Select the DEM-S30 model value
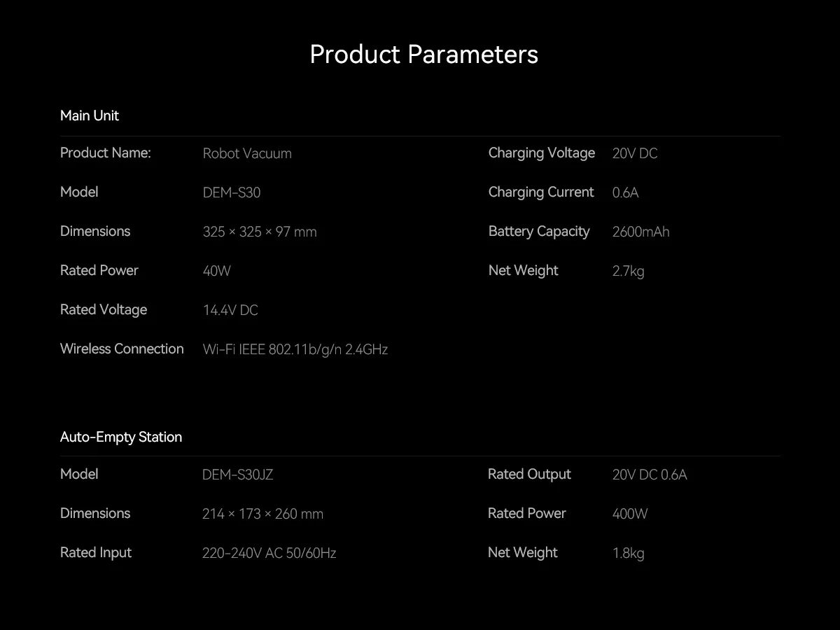This screenshot has height=630, width=840. 232,192
